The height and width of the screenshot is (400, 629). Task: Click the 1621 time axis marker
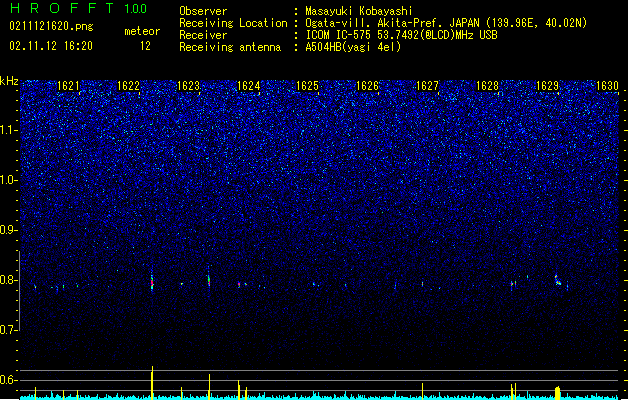coord(68,86)
